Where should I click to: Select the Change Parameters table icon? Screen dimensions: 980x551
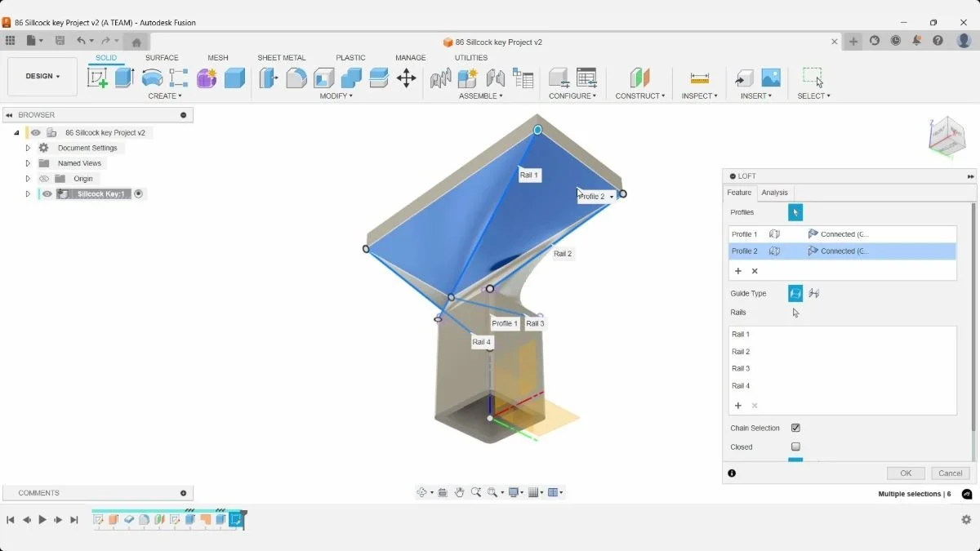tap(586, 78)
